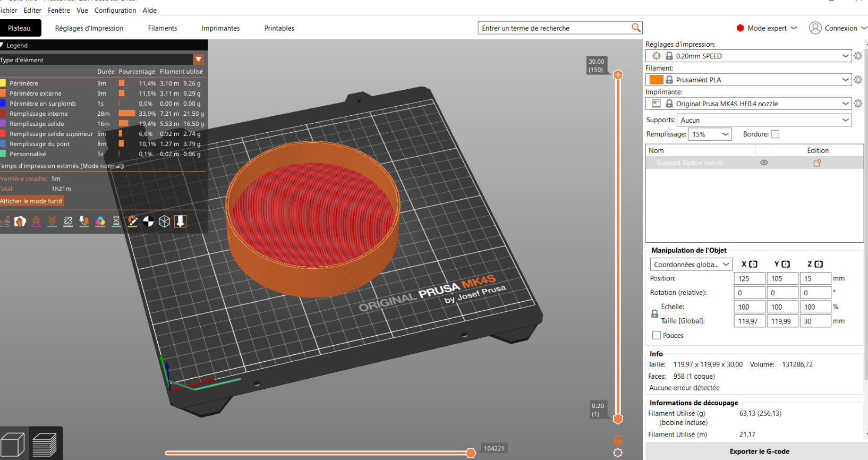The height and width of the screenshot is (460, 868).
Task: Click the vertical slider lock icon
Action: (x=618, y=440)
